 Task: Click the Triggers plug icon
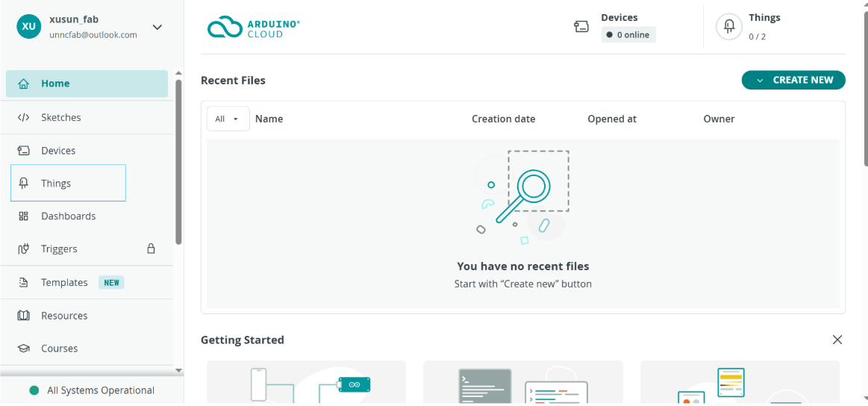23,249
